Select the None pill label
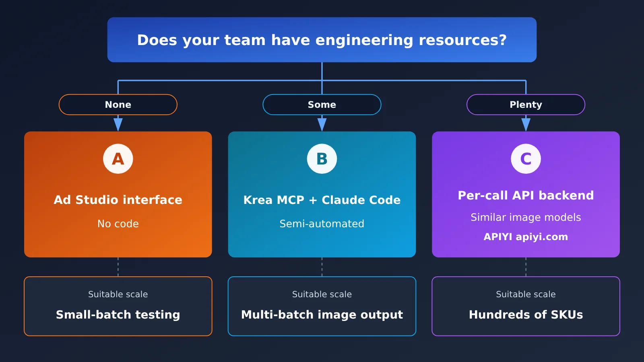This screenshot has height=362, width=644. tap(118, 105)
